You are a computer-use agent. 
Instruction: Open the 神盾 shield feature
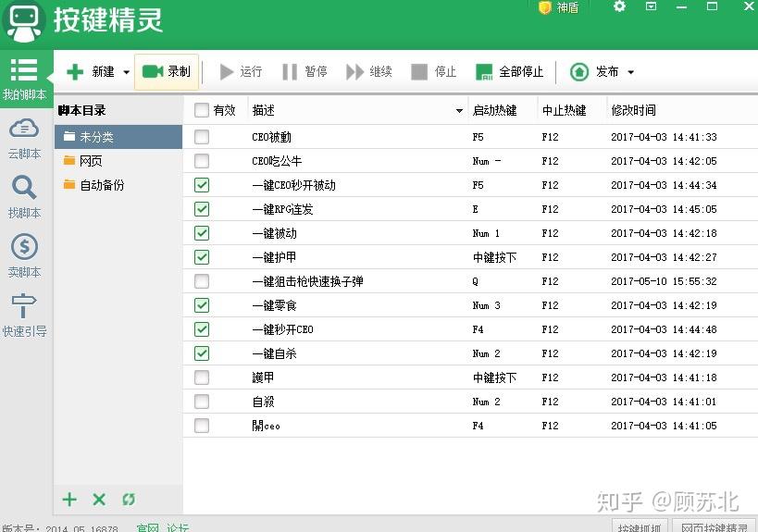(x=558, y=7)
